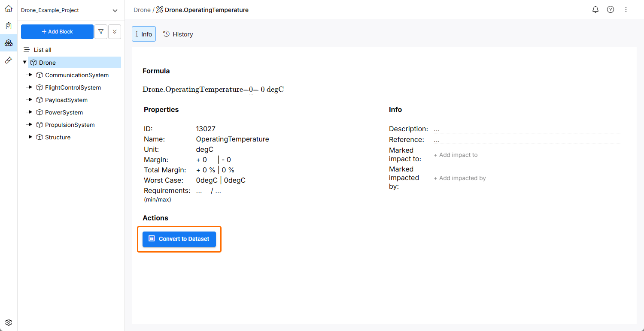This screenshot has height=331, width=644.
Task: Click the Description input field
Action: [x=527, y=129]
